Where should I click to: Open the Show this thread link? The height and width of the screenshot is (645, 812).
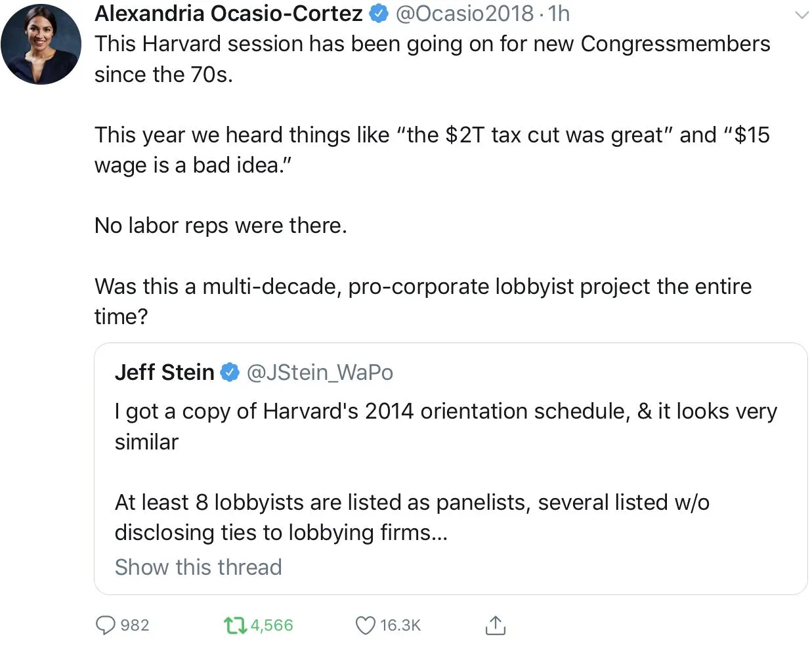pos(198,567)
